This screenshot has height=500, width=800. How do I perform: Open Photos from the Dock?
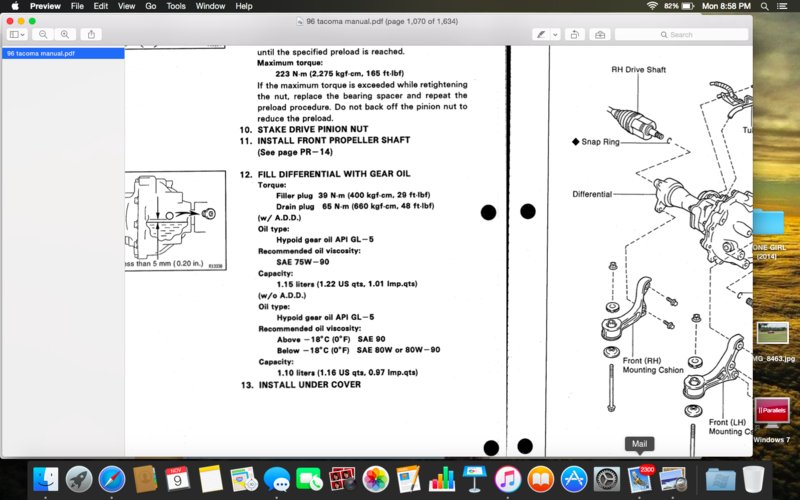[x=376, y=479]
